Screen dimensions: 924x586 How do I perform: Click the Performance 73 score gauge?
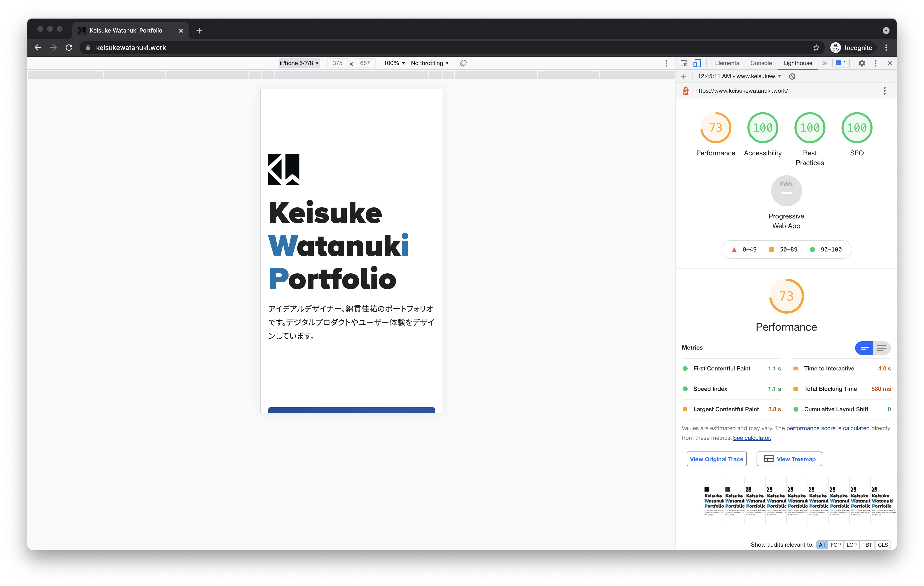pyautogui.click(x=716, y=128)
